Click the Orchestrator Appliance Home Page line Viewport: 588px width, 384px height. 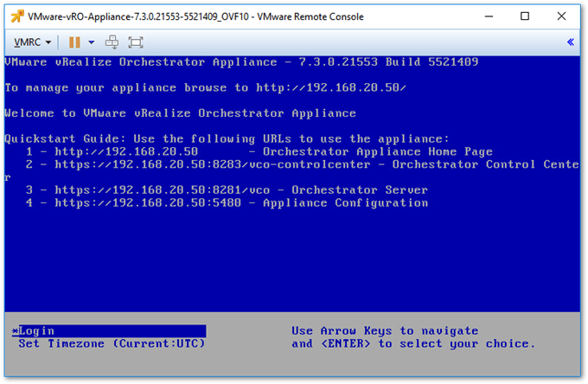pyautogui.click(x=259, y=151)
